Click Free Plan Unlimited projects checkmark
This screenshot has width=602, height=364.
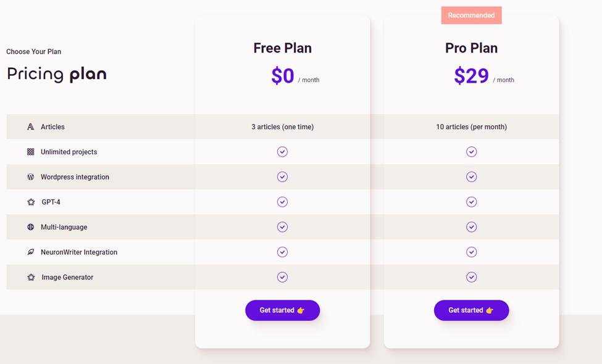point(282,152)
